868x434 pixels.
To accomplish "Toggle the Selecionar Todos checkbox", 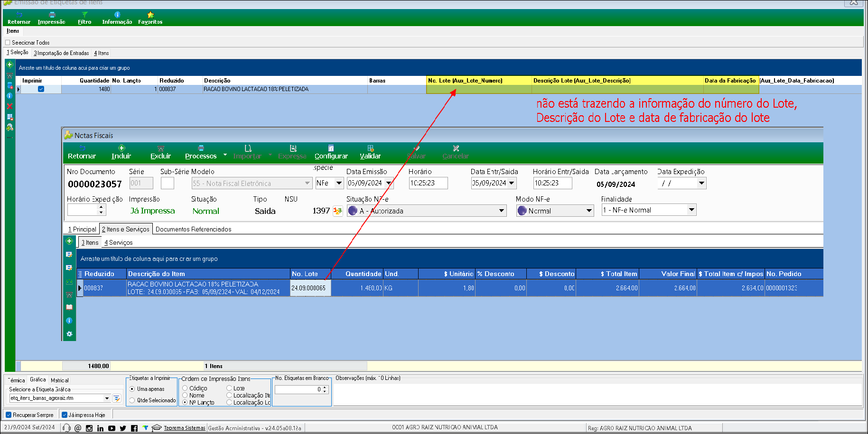I will pyautogui.click(x=8, y=43).
